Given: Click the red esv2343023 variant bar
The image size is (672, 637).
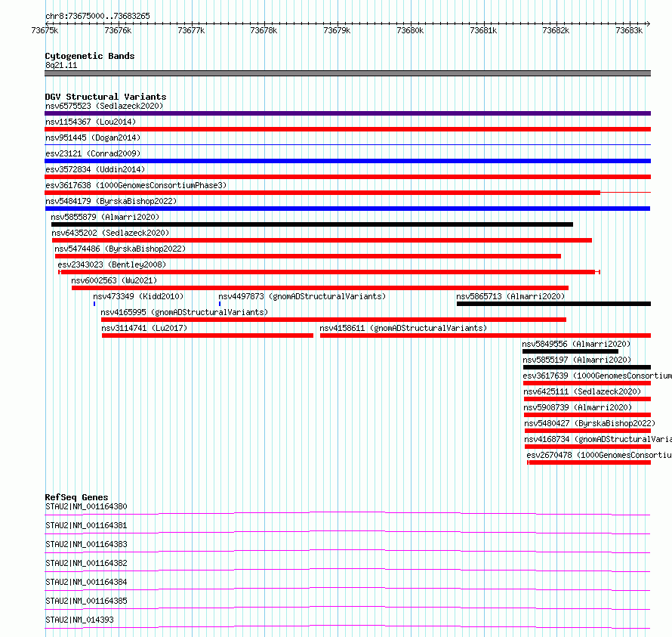Looking at the screenshot, I should (329, 272).
